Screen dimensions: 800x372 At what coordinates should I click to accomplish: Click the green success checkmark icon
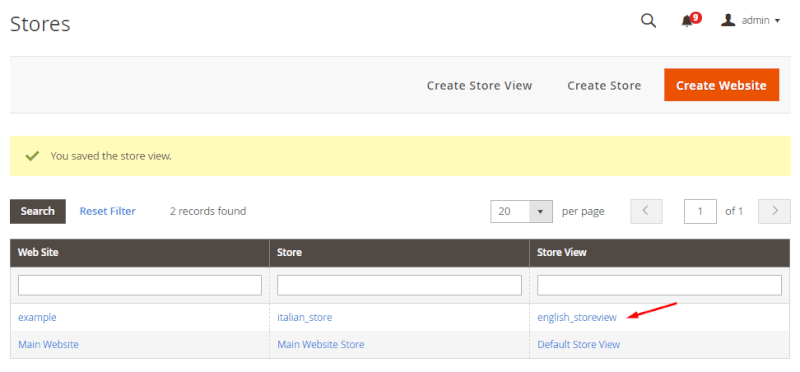point(33,156)
